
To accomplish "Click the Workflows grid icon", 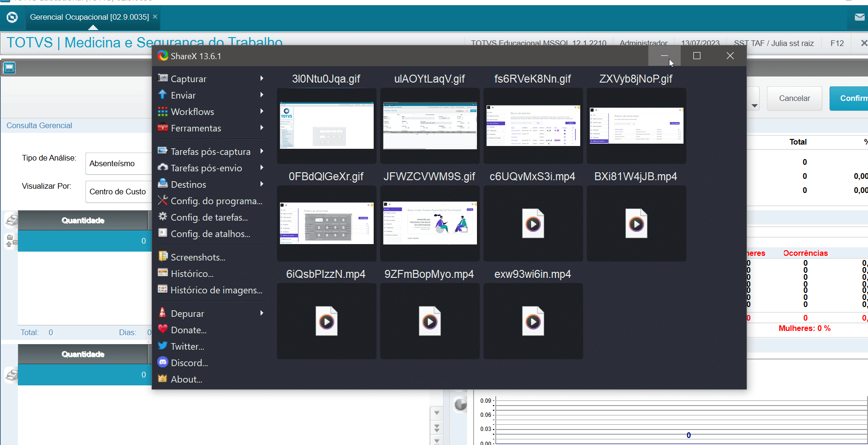I will [x=163, y=111].
